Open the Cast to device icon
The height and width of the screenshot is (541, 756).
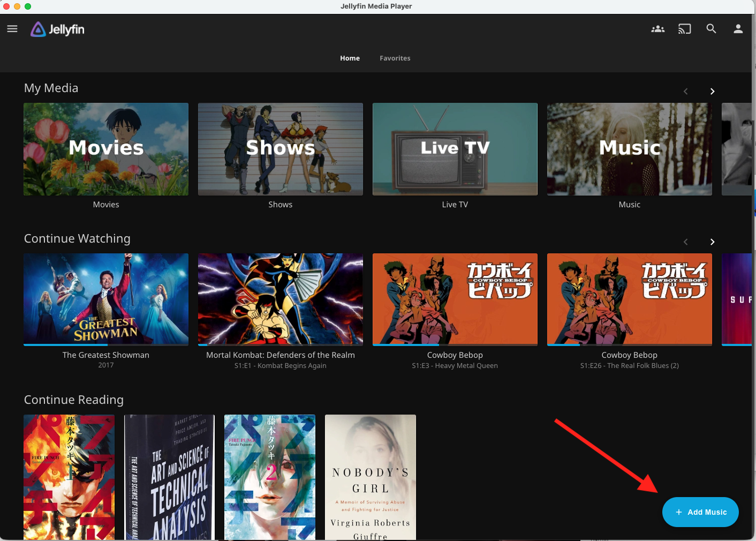(x=684, y=29)
